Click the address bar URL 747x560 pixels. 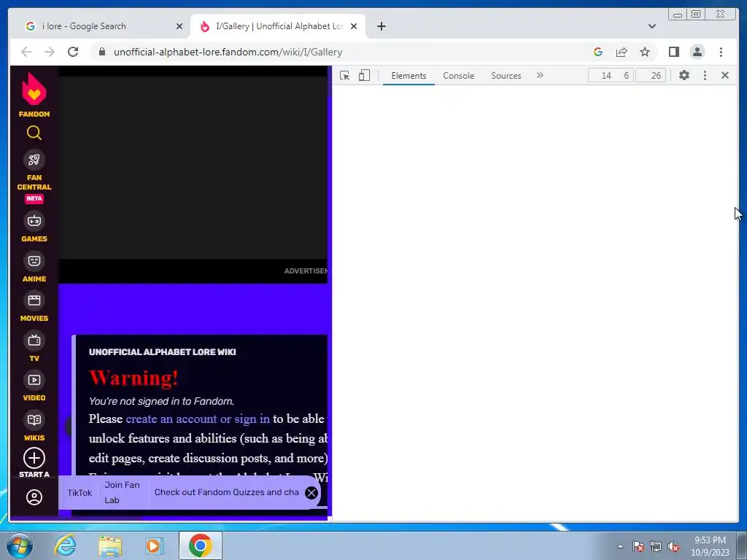228,52
